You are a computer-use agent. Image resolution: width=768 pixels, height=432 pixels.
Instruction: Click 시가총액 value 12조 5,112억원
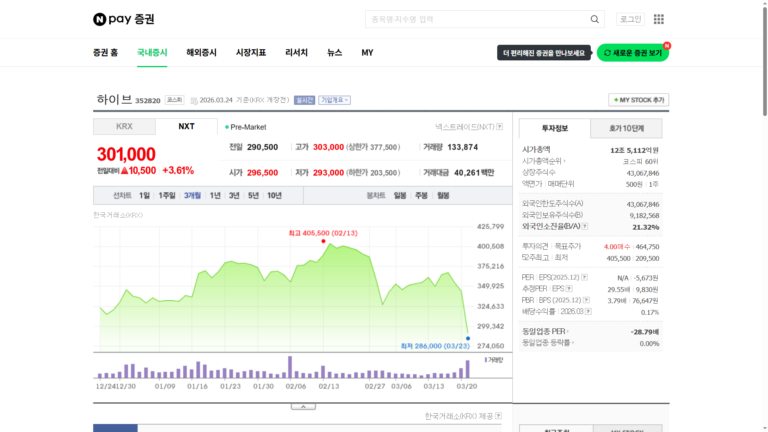[x=634, y=150]
